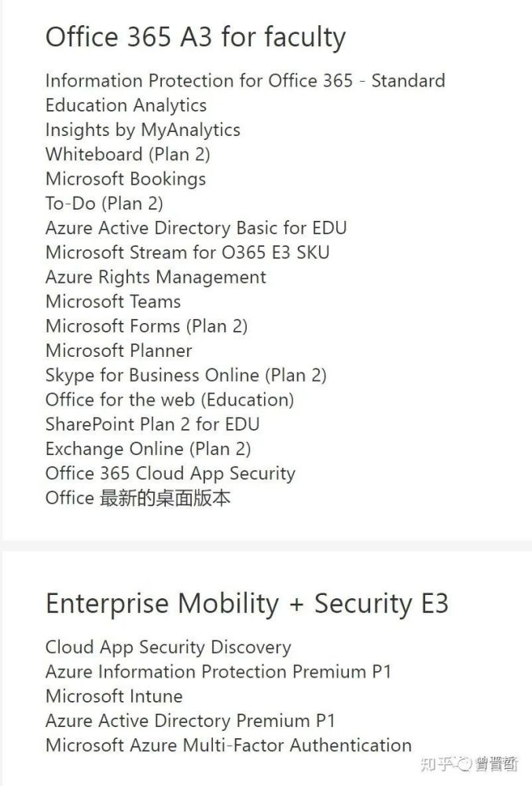Select Insights by MyAnalytics
Screen dimensions: 532x786
pos(143,130)
